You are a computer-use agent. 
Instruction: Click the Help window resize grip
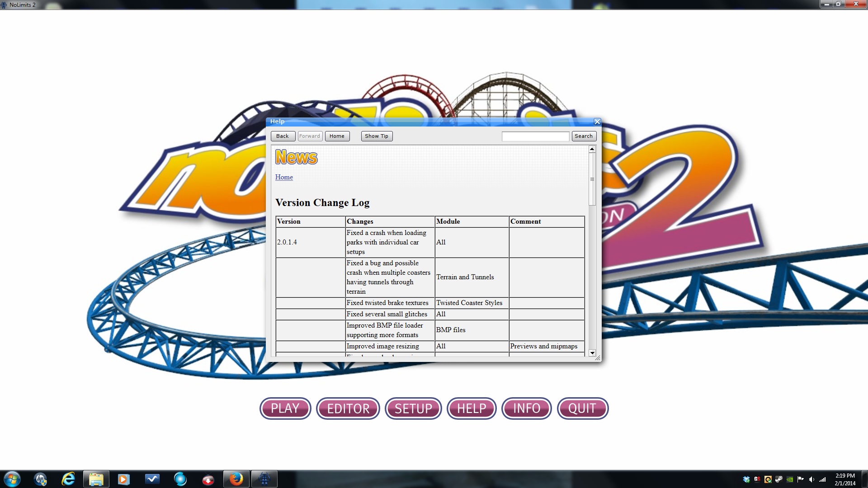click(x=598, y=358)
